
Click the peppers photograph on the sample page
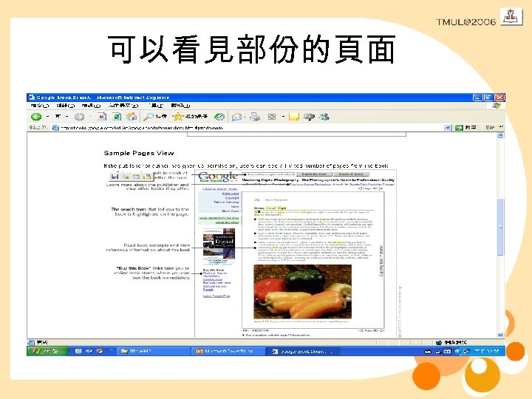tap(303, 292)
